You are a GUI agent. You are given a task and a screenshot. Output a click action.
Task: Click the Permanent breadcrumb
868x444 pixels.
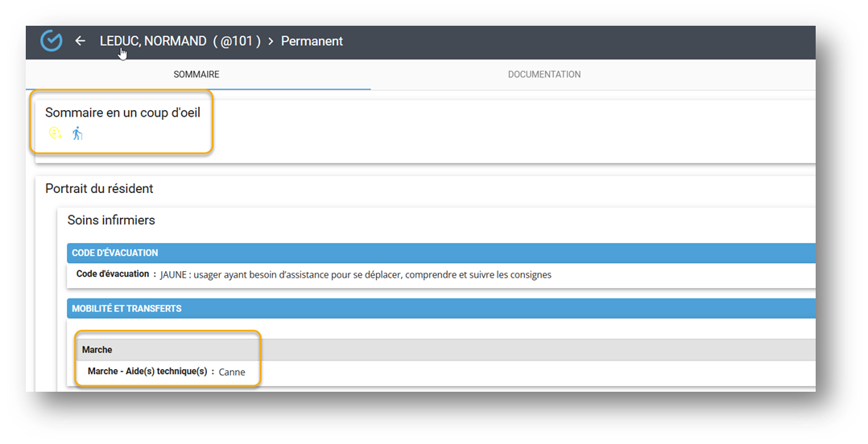312,41
